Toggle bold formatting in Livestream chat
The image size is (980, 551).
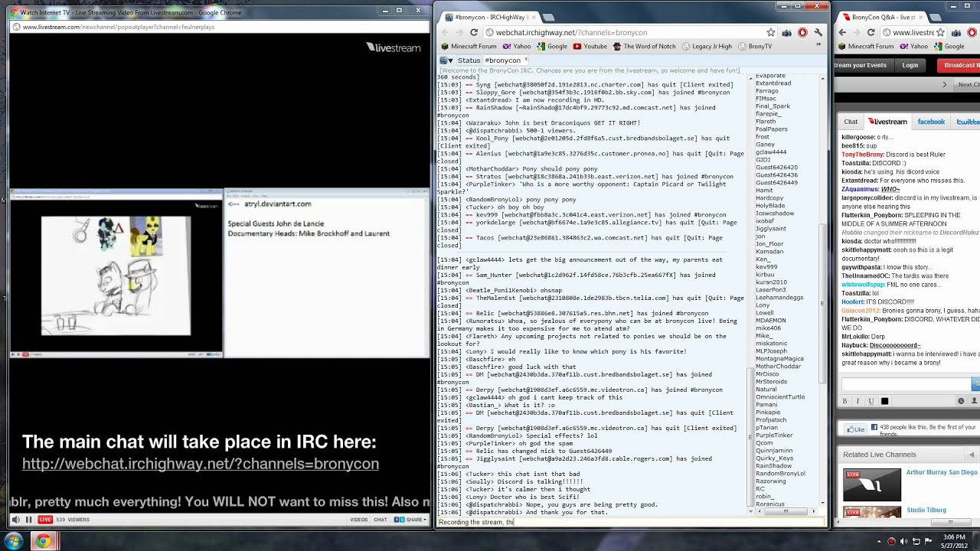click(844, 401)
